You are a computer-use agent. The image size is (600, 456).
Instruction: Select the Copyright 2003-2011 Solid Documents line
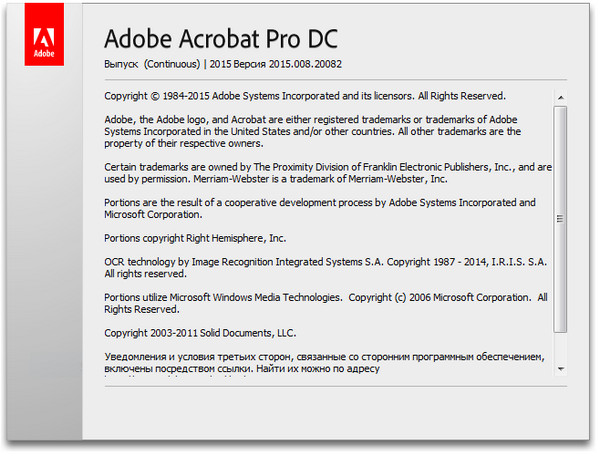coord(200,332)
